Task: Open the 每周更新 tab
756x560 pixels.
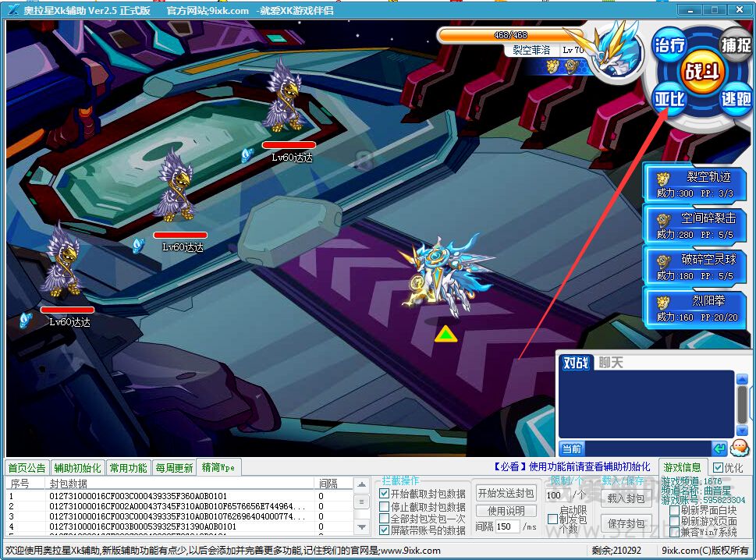Action: (174, 468)
